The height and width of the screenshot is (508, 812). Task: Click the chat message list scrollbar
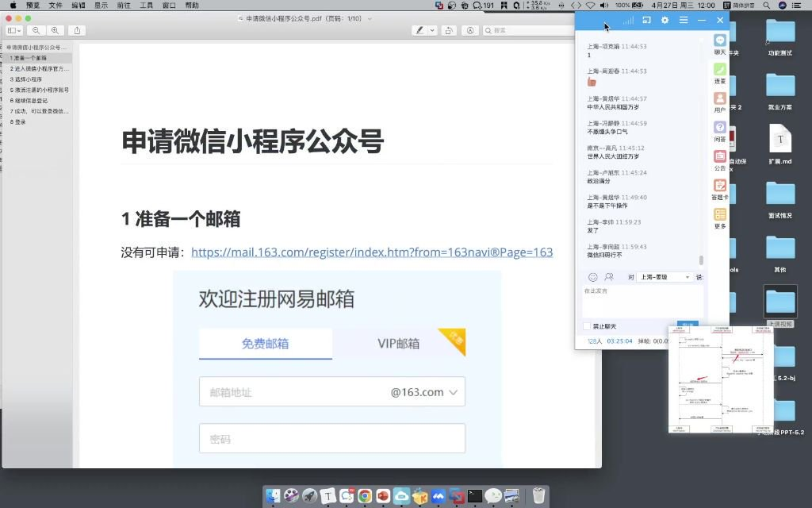(701, 260)
